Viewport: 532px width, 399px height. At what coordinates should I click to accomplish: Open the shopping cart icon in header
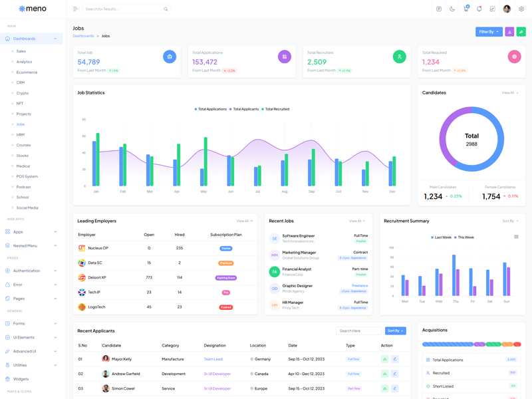pos(465,9)
